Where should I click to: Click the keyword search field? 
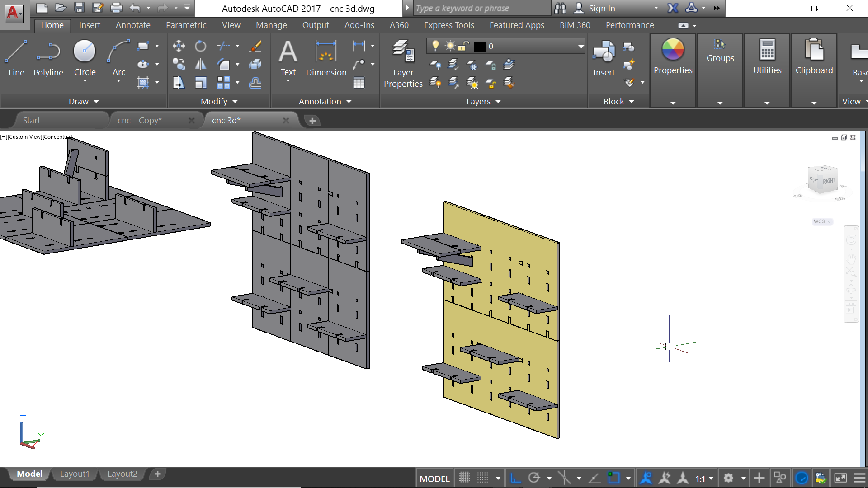481,8
